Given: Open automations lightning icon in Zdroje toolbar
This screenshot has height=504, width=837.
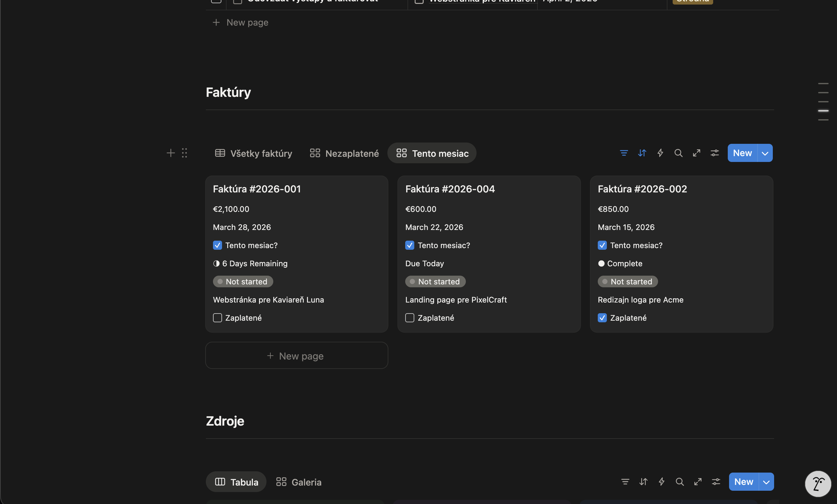Looking at the screenshot, I should tap(661, 482).
